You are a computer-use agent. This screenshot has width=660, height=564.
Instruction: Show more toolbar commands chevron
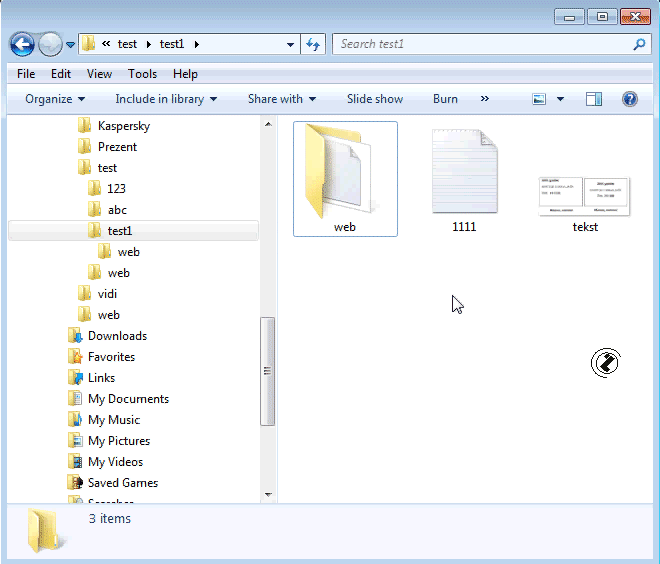click(x=485, y=98)
